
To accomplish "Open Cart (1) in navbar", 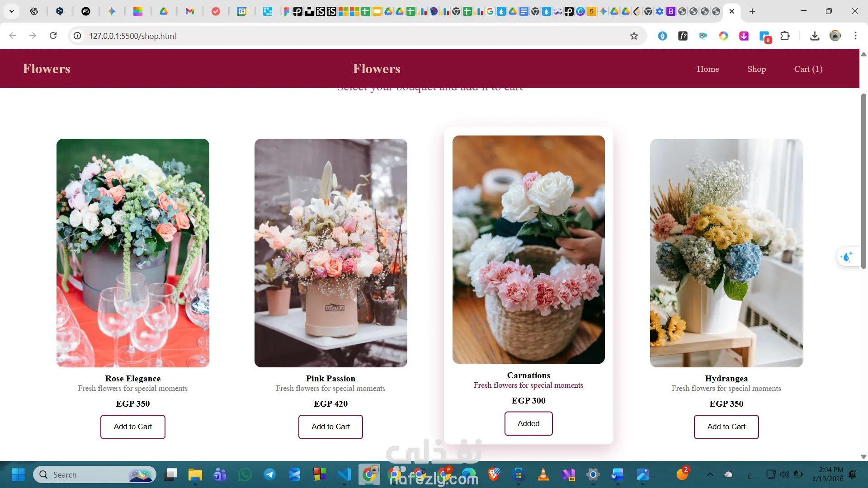I will coord(808,69).
